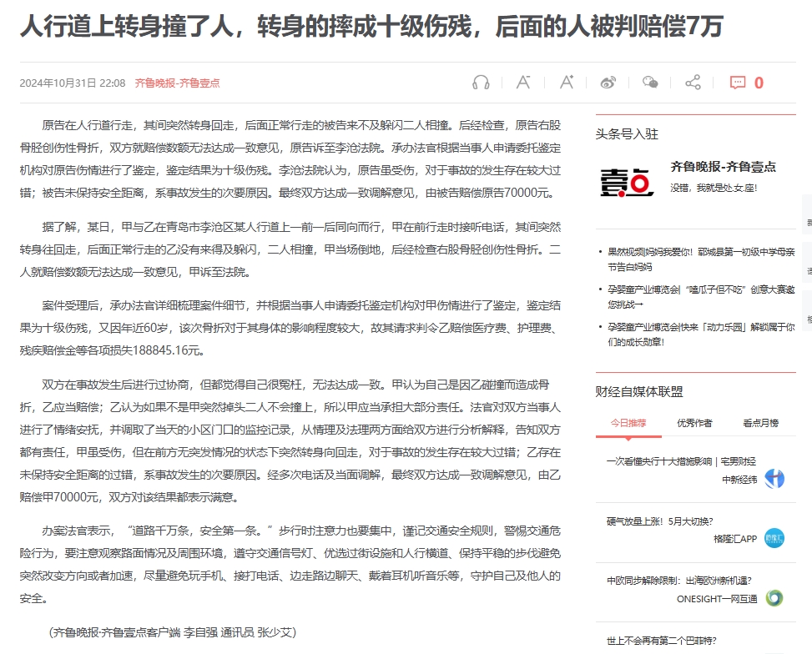Open the 头条号入驻 section heading
812x654 pixels.
tap(627, 134)
